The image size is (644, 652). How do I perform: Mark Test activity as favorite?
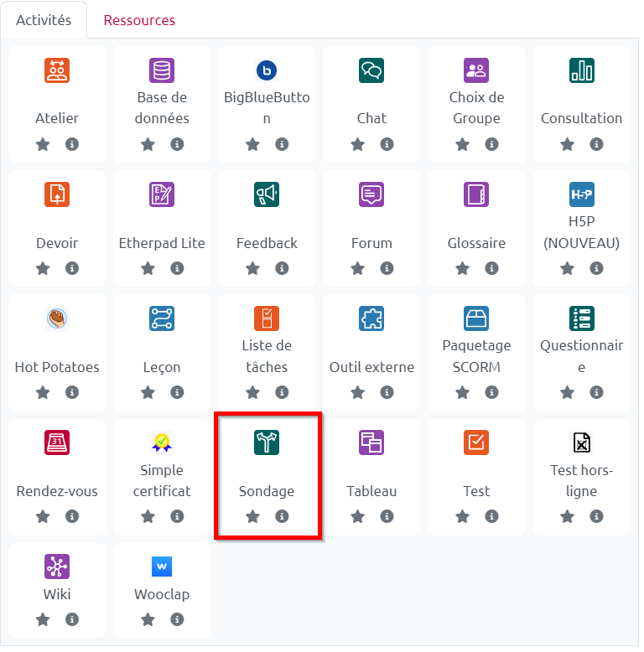(x=463, y=516)
